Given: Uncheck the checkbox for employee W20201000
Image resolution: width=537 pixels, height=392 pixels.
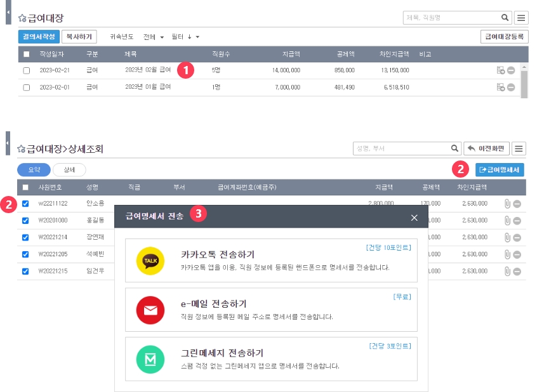Looking at the screenshot, I should pyautogui.click(x=25, y=221).
